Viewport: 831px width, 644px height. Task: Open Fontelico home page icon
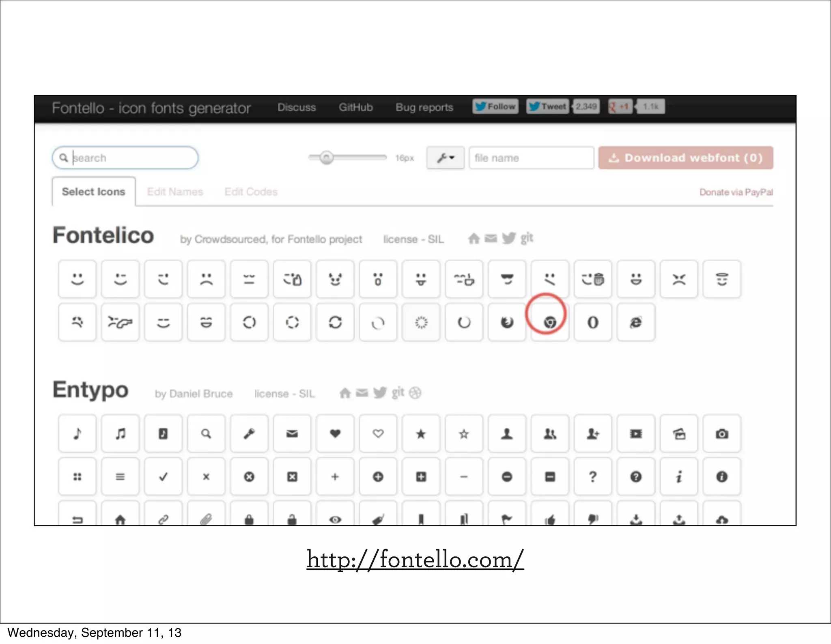click(x=474, y=238)
